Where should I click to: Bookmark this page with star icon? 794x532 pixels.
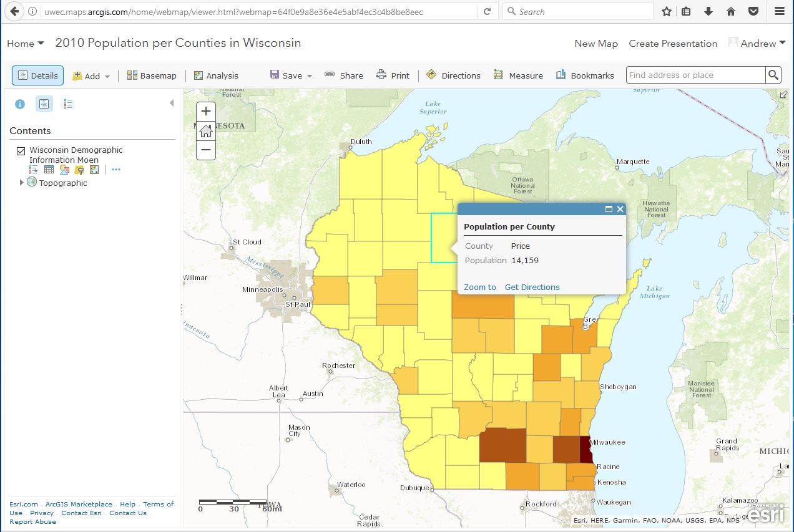click(667, 11)
